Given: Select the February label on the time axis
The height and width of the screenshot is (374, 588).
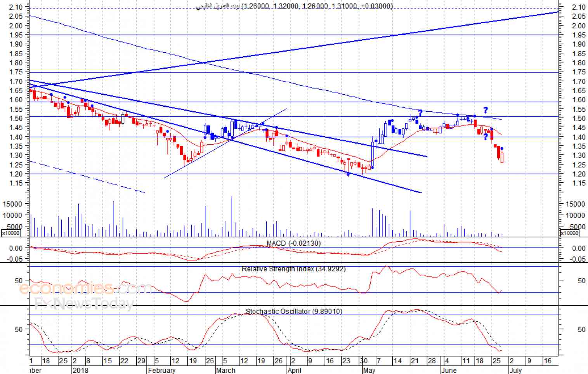Looking at the screenshot, I should tap(162, 370).
